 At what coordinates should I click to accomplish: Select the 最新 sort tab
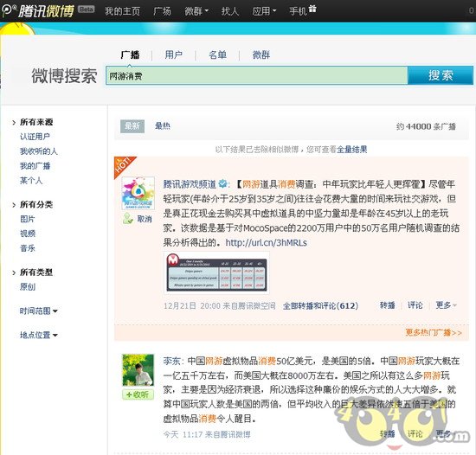[132, 126]
